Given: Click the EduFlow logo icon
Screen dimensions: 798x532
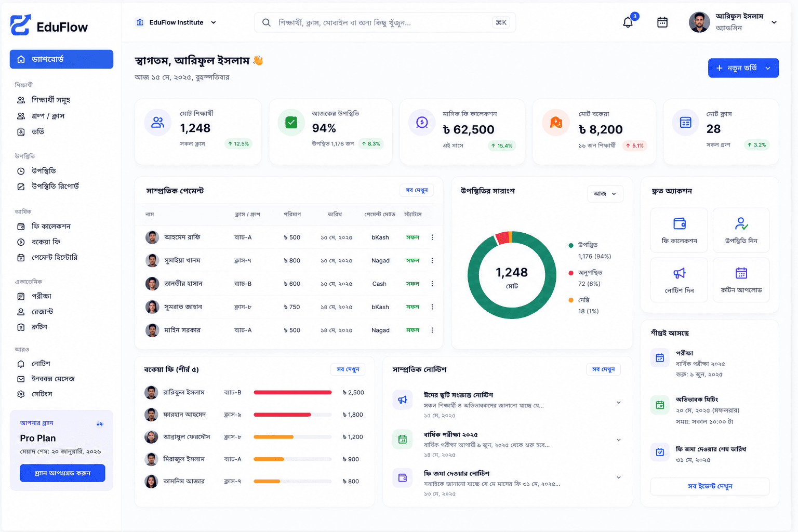Looking at the screenshot, I should pyautogui.click(x=20, y=25).
